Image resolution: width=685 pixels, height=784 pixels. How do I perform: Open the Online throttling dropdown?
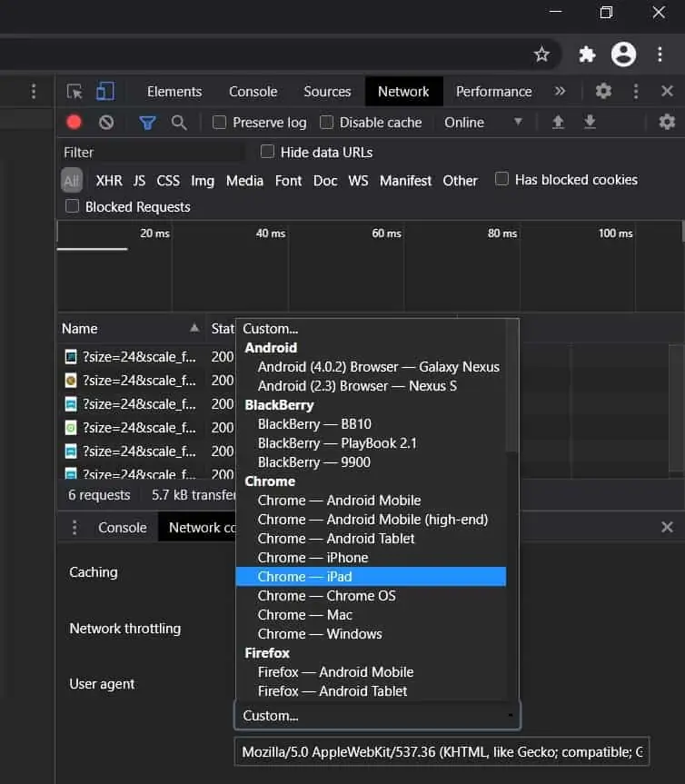click(482, 122)
